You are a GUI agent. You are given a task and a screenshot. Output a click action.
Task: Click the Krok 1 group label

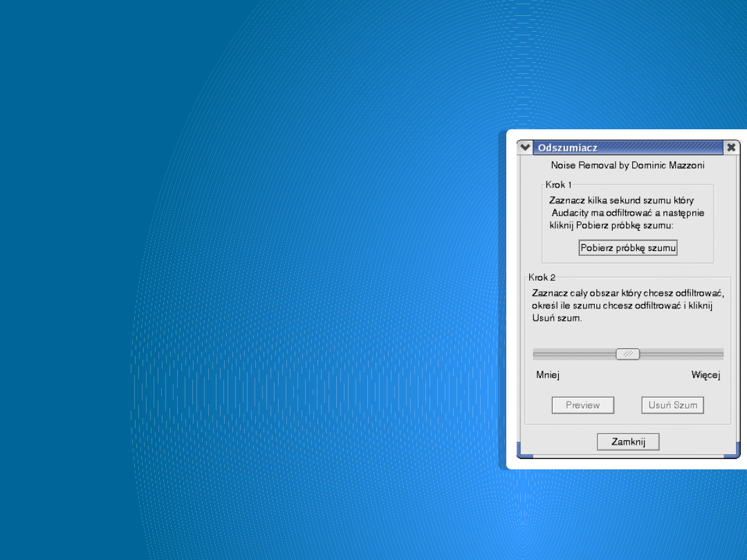(558, 185)
